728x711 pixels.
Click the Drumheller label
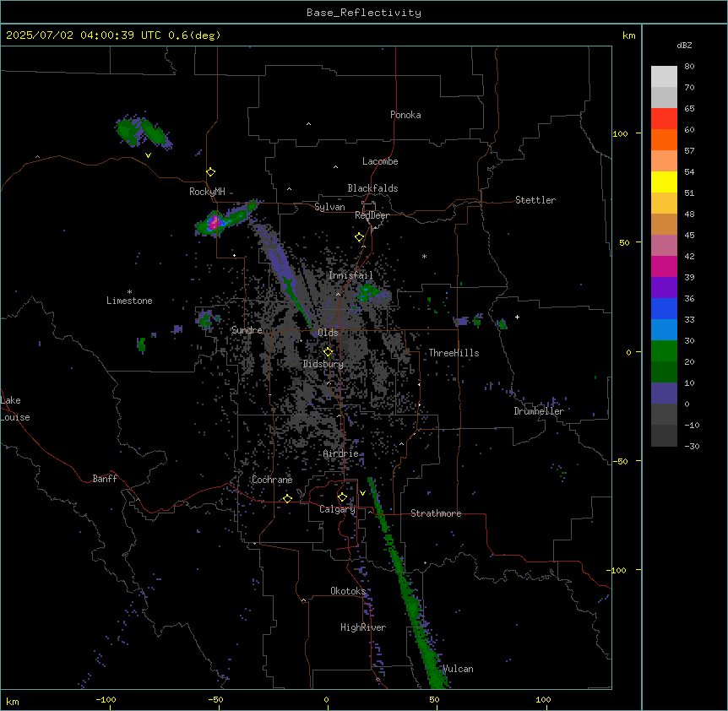(x=539, y=411)
